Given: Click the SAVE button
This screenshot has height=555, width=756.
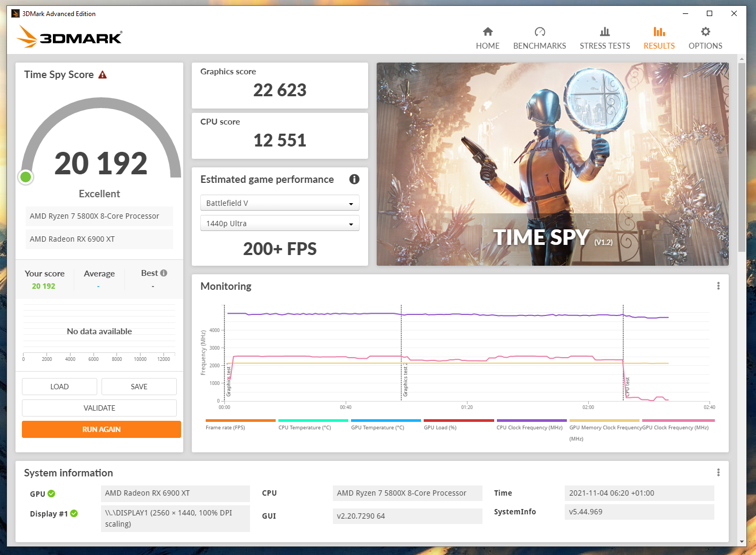Looking at the screenshot, I should tap(139, 387).
